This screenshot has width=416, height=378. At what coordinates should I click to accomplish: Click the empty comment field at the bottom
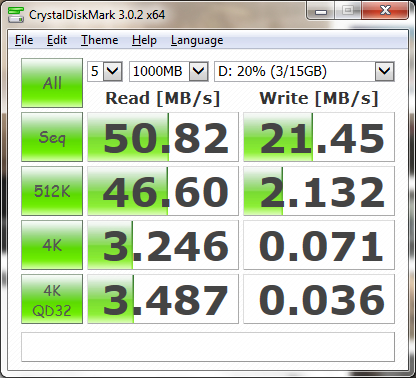(208, 347)
